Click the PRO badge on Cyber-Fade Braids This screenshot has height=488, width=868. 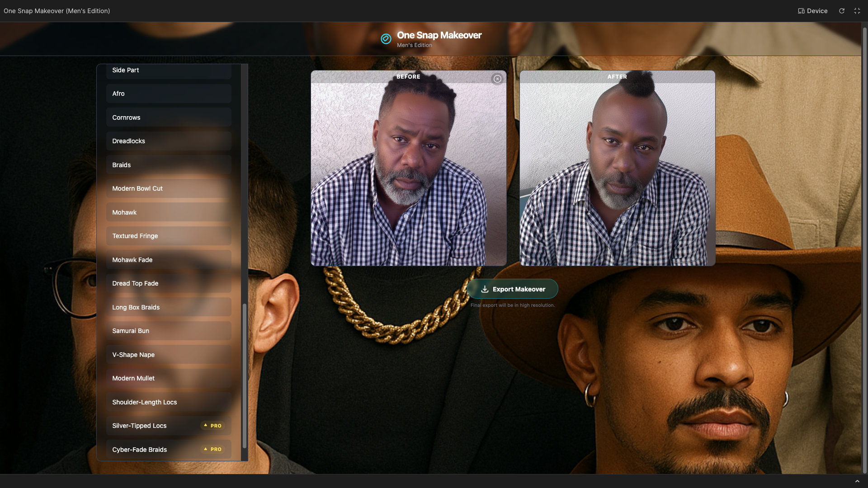pos(212,449)
